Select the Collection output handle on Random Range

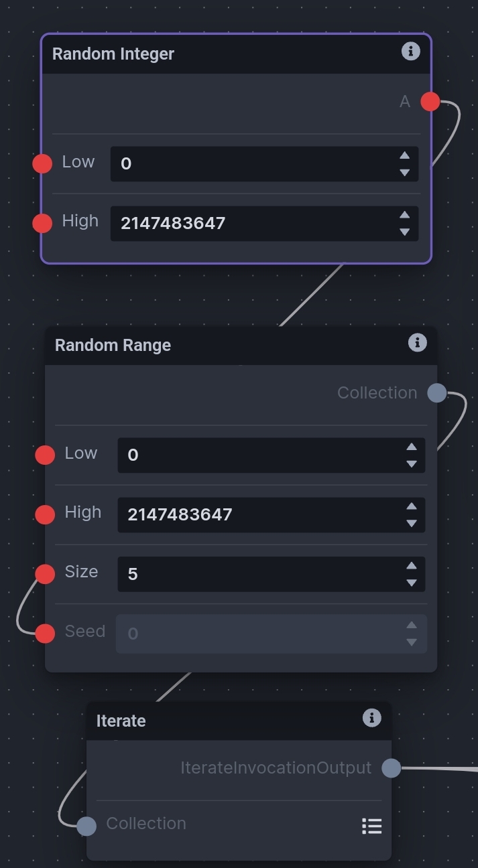tap(436, 392)
